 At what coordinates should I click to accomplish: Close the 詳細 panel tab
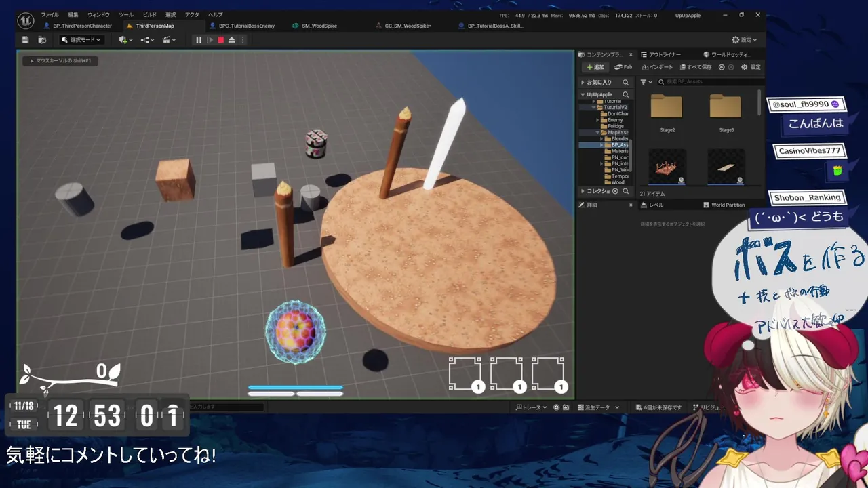(x=631, y=205)
